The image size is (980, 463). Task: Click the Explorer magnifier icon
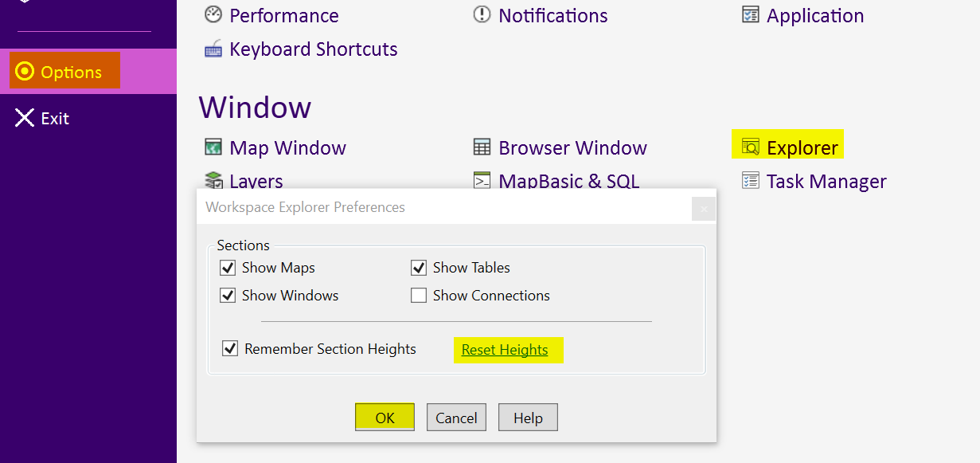click(750, 147)
